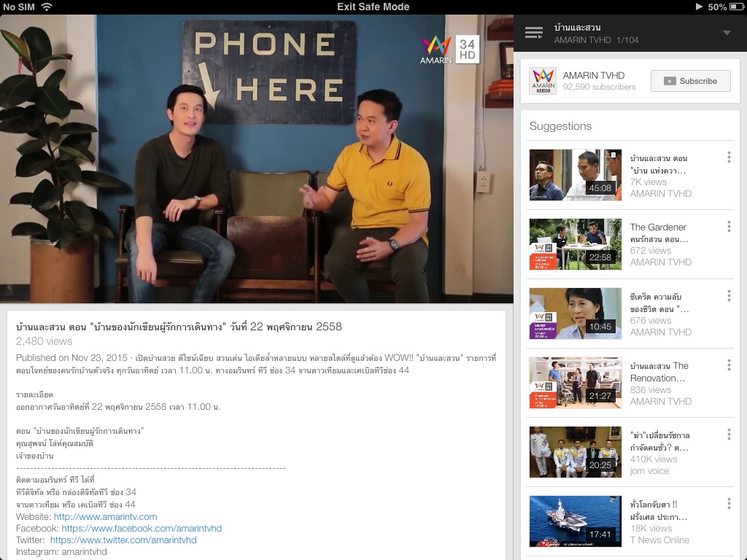Tap the 92,590 subscribers text
Viewport: 747px width, 560px height.
click(600, 87)
